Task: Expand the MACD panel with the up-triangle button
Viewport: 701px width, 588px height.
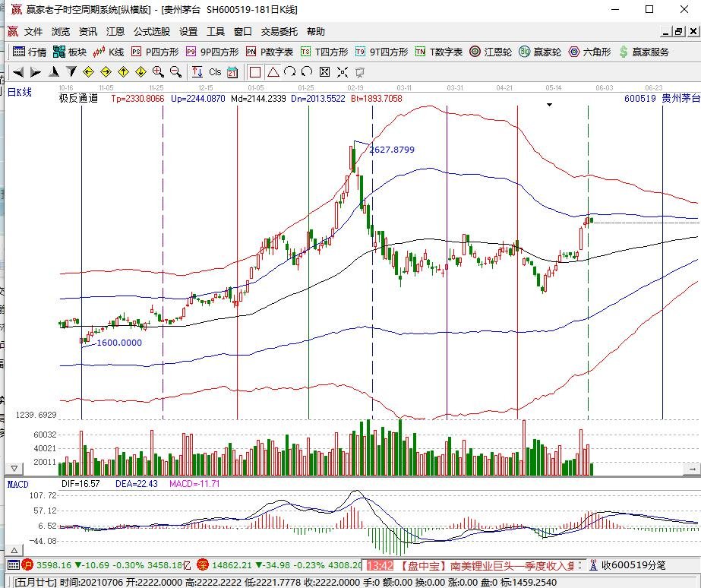Action: (14, 551)
